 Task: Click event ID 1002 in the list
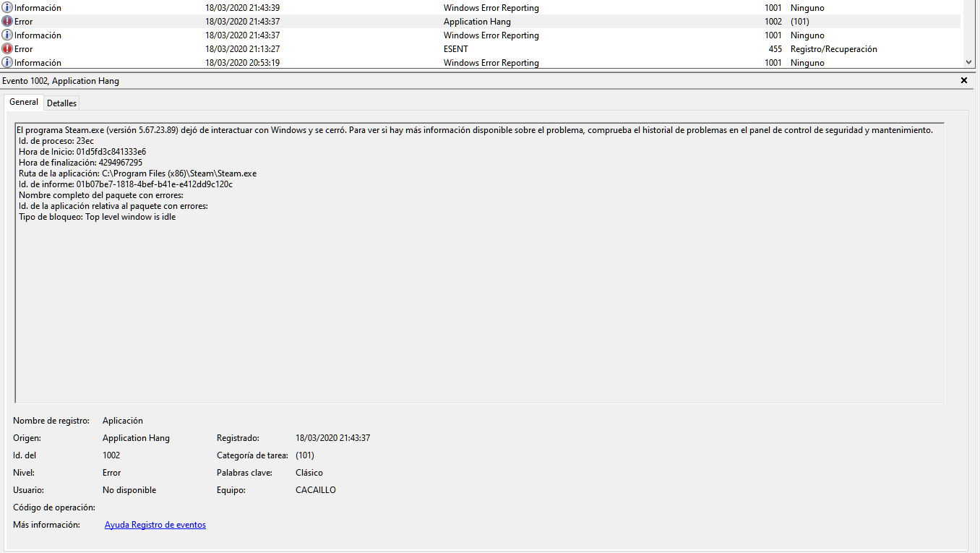pos(773,22)
